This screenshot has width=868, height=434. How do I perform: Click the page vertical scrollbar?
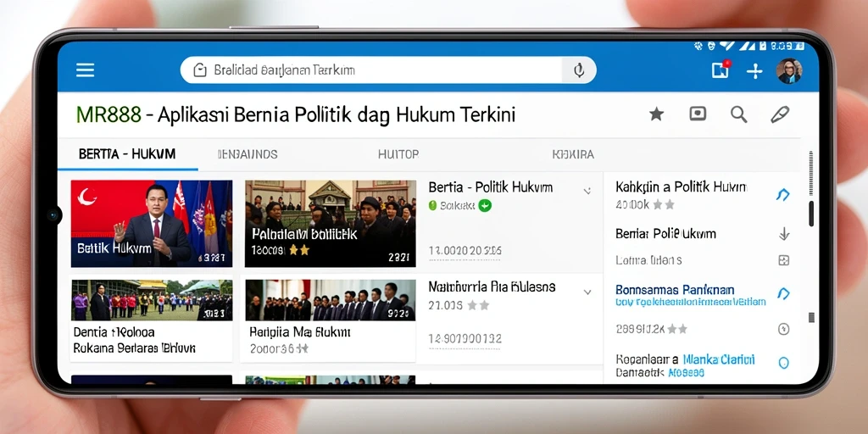(811, 213)
